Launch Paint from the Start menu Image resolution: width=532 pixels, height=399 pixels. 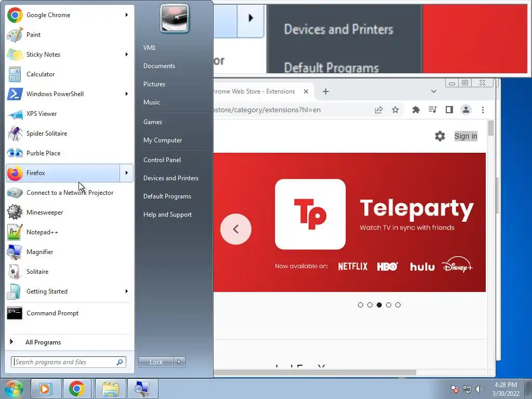70,35
